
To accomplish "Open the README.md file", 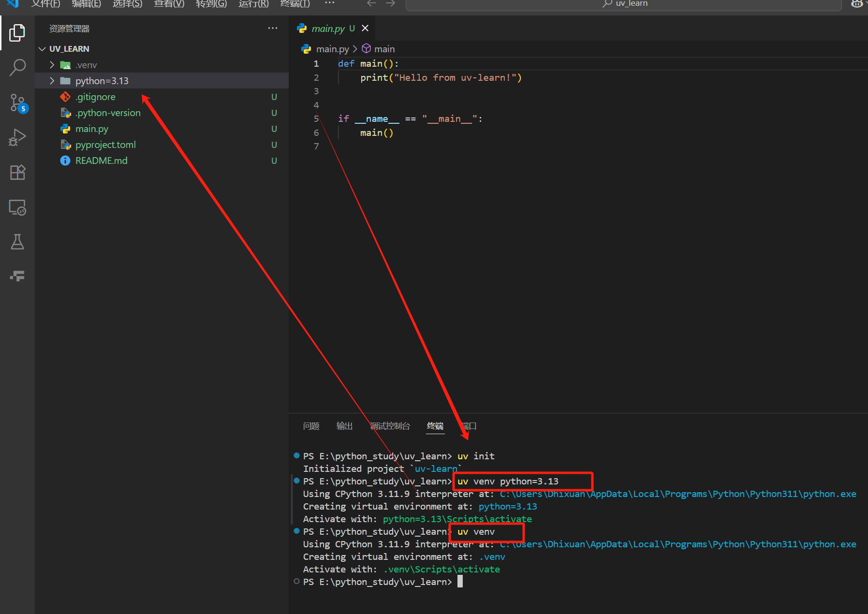I will (102, 161).
